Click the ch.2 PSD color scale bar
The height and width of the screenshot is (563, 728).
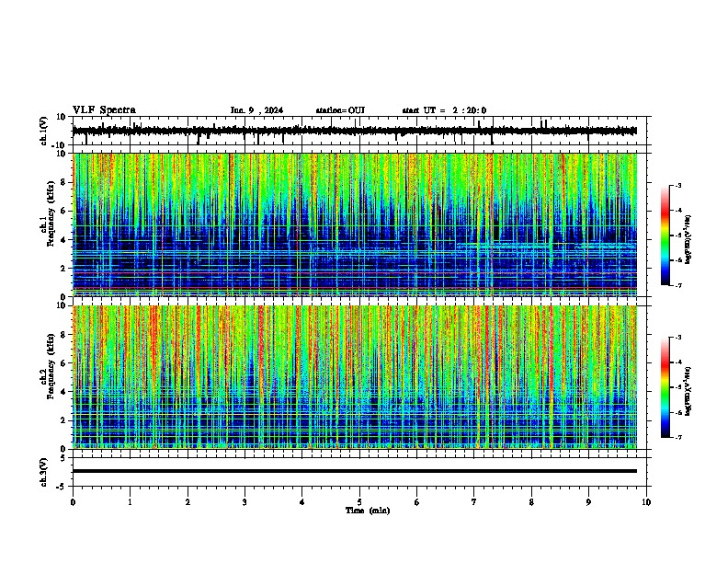(665, 387)
